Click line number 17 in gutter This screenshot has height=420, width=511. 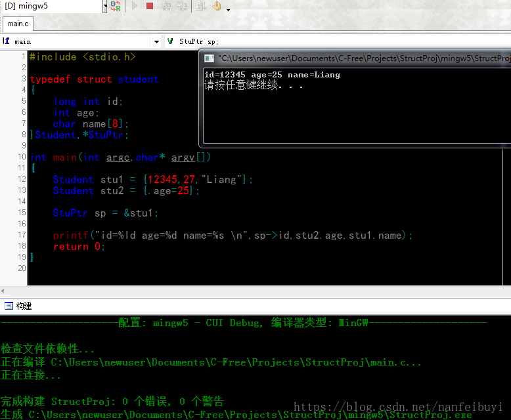(22, 235)
